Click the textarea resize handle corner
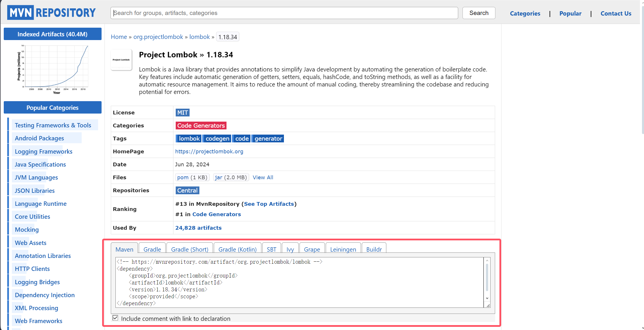Viewport: 644px width, 330px height. click(488, 306)
